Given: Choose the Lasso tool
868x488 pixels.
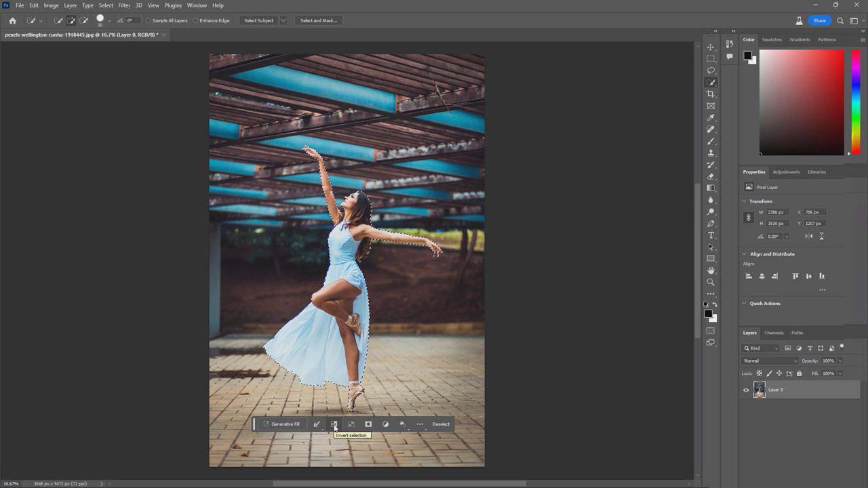Looking at the screenshot, I should (x=711, y=70).
